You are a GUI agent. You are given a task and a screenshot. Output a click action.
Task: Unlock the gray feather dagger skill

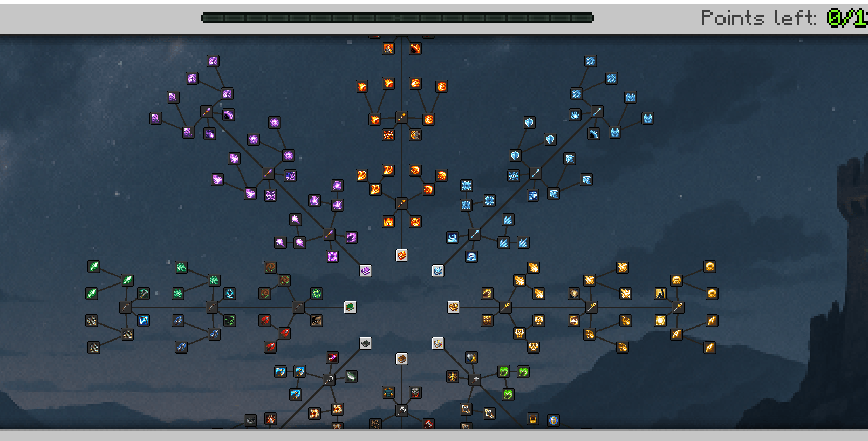pos(351,377)
